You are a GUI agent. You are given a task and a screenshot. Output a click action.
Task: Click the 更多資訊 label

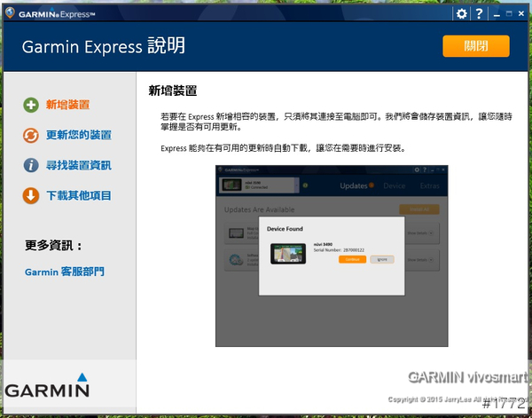tap(53, 245)
